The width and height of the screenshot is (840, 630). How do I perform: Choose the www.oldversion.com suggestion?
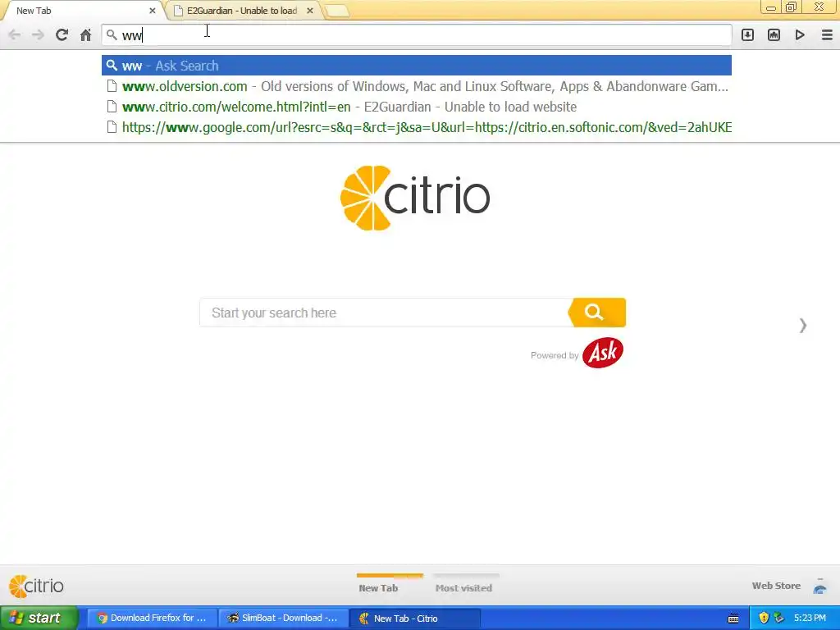(416, 86)
